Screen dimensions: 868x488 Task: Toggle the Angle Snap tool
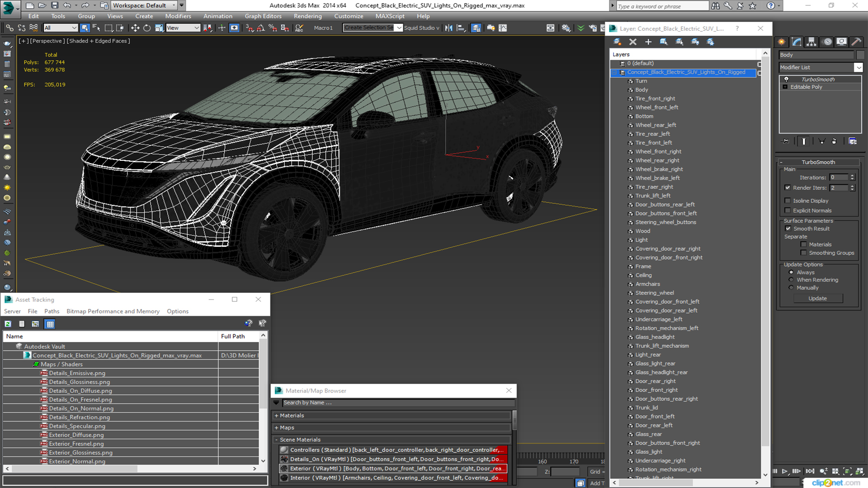tap(261, 28)
